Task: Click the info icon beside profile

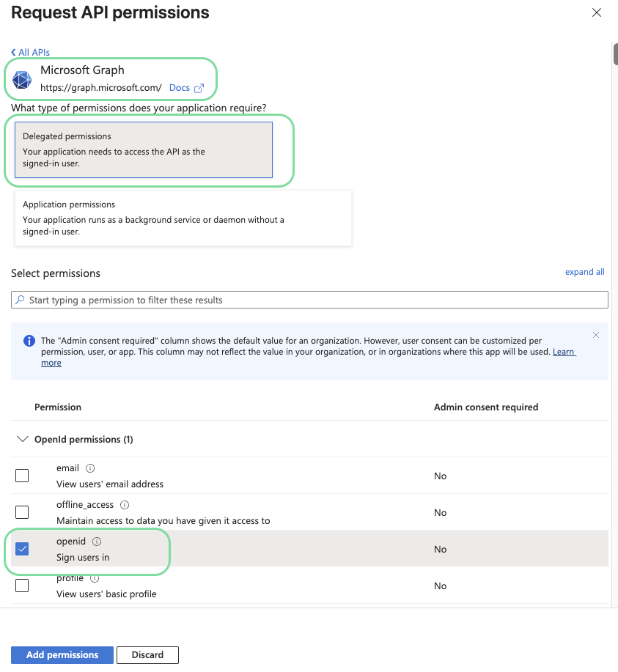Action: pyautogui.click(x=95, y=578)
